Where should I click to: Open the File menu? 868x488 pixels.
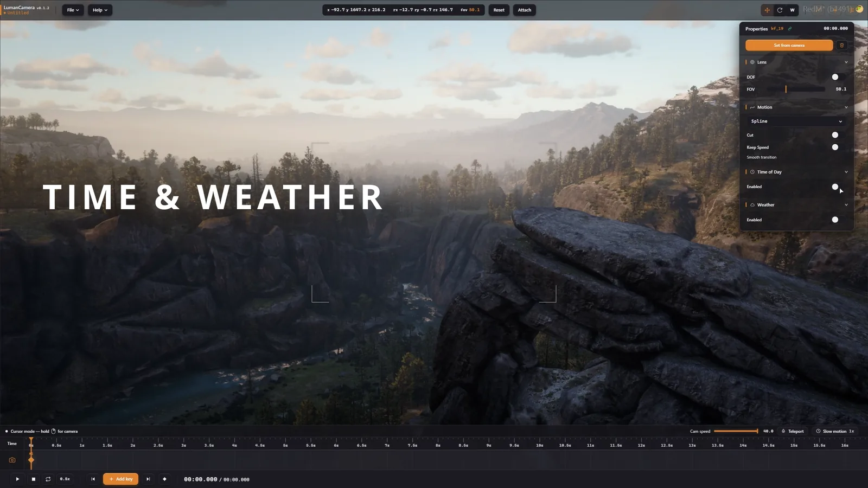[73, 10]
